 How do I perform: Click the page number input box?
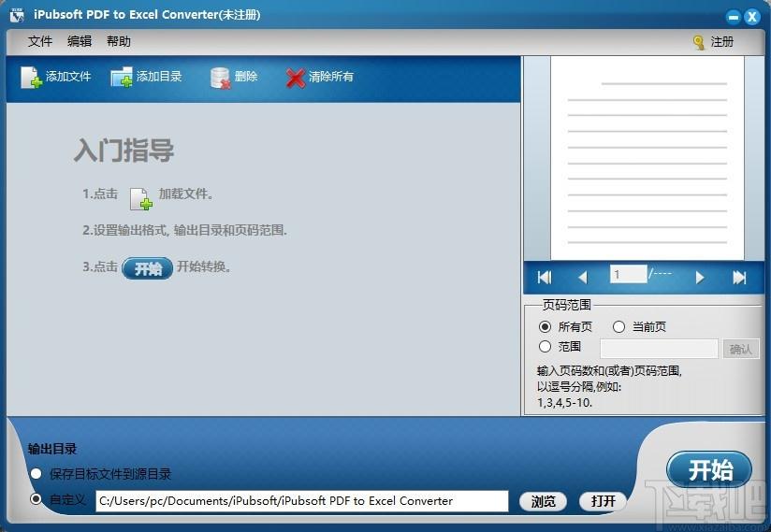(628, 274)
